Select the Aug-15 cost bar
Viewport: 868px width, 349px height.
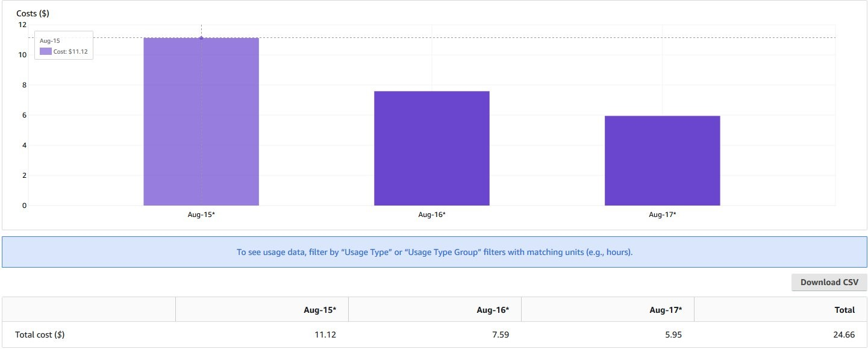(201, 122)
